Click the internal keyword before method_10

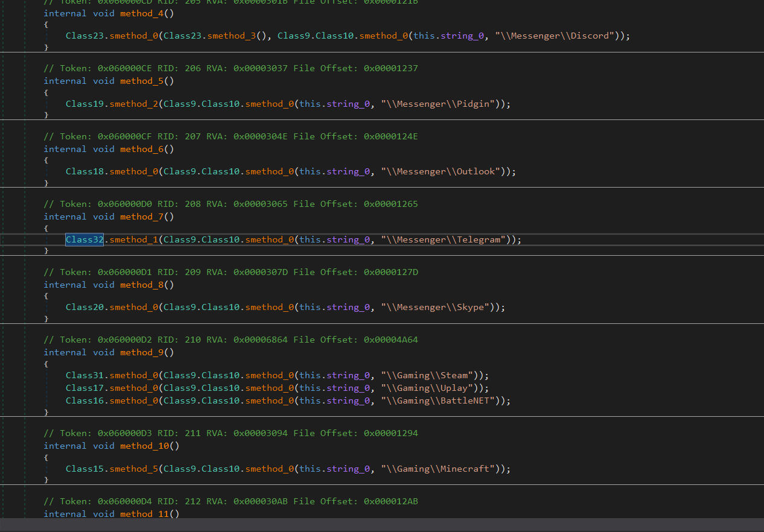tap(65, 446)
